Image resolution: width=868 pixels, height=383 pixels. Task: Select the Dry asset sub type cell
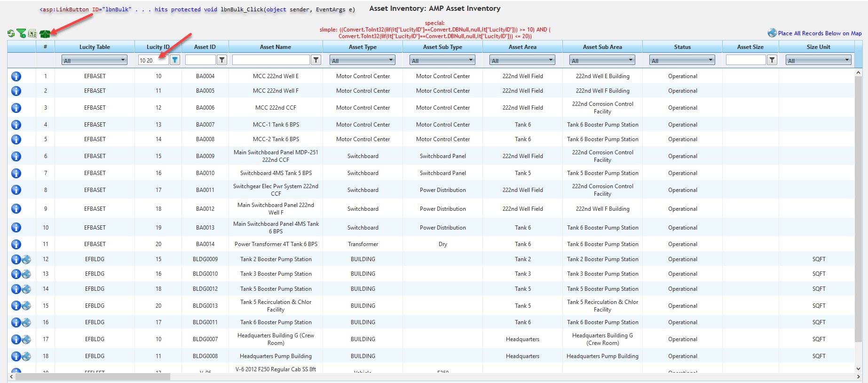coord(442,244)
